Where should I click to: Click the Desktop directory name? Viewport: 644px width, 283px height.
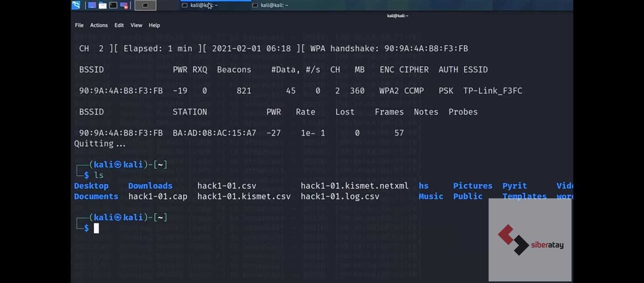91,186
